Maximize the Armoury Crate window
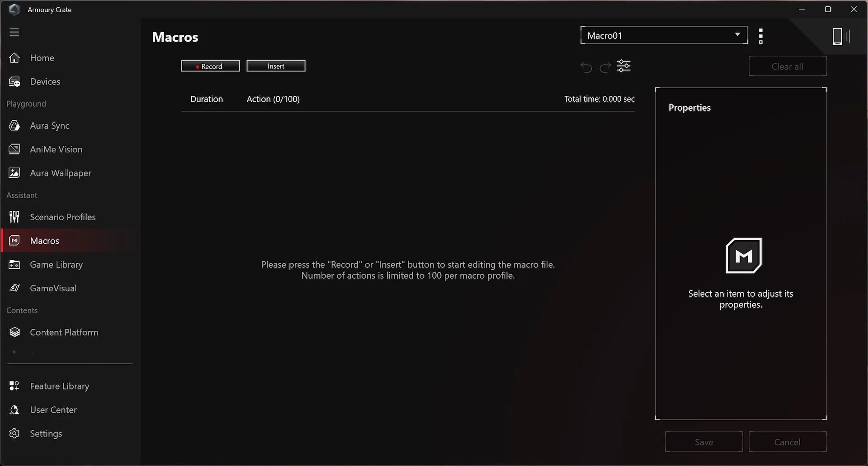868x466 pixels. (x=828, y=9)
